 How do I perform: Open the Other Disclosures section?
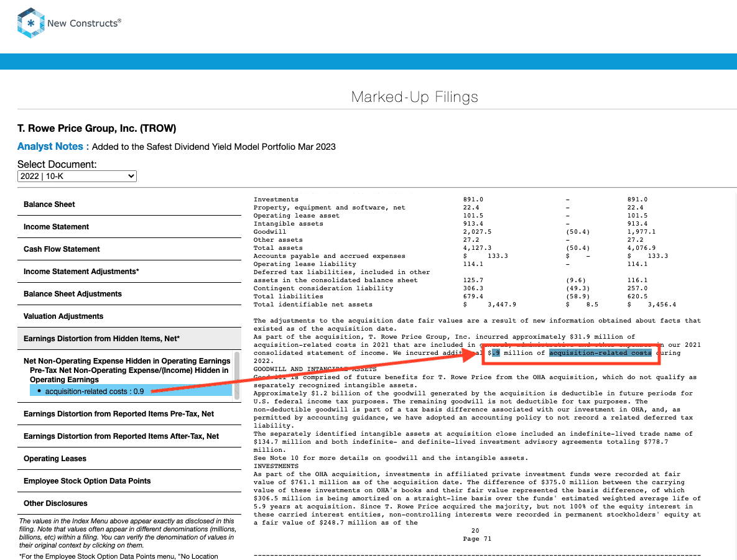(129, 503)
